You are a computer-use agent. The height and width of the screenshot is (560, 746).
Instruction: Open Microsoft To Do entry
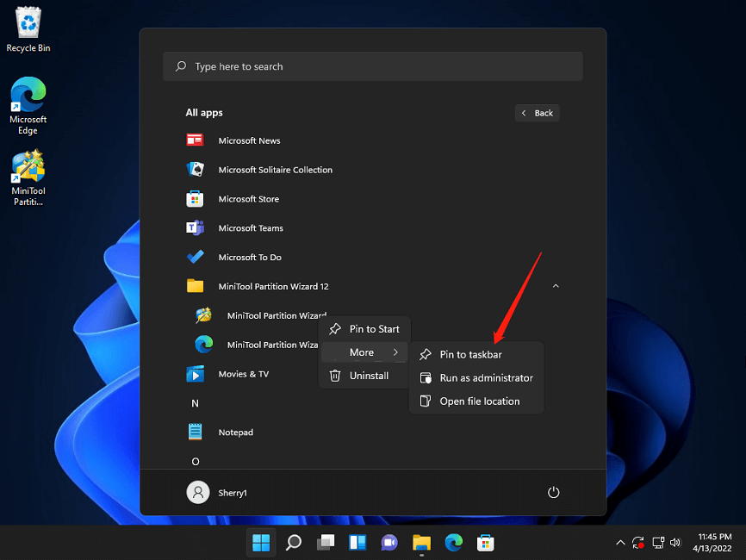click(x=250, y=257)
